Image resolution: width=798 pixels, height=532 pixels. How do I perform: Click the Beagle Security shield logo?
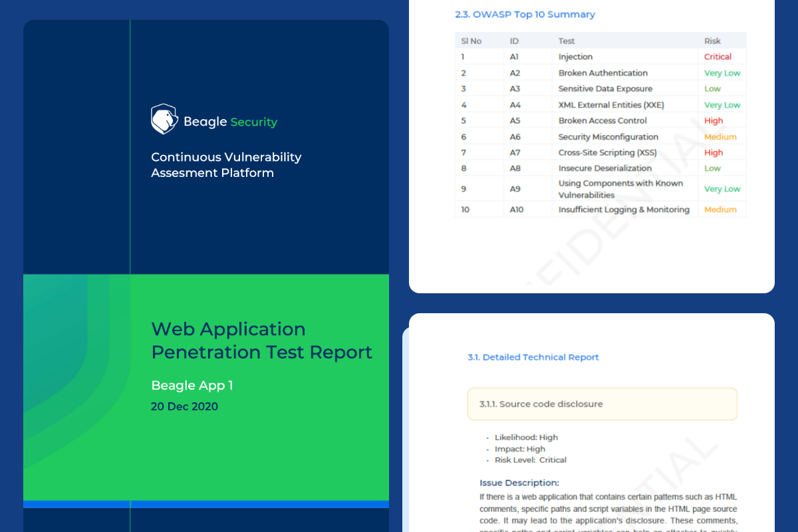[x=164, y=118]
